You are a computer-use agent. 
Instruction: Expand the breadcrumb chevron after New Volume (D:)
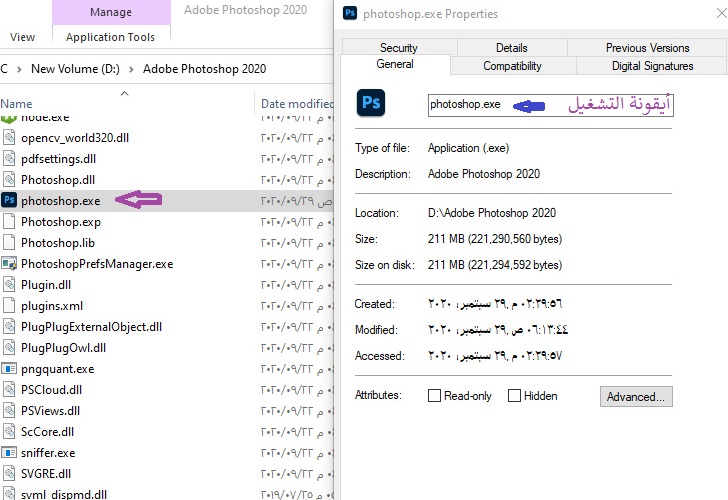(132, 69)
